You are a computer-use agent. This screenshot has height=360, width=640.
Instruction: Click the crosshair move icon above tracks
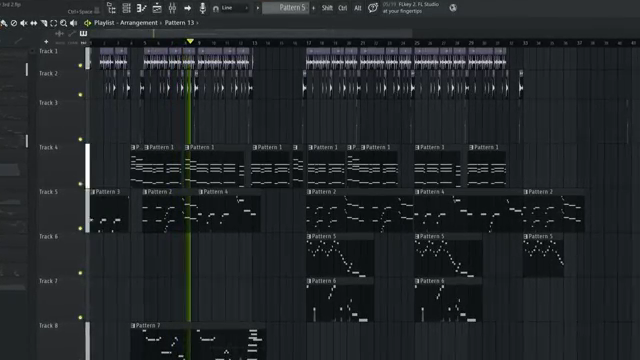click(x=60, y=33)
